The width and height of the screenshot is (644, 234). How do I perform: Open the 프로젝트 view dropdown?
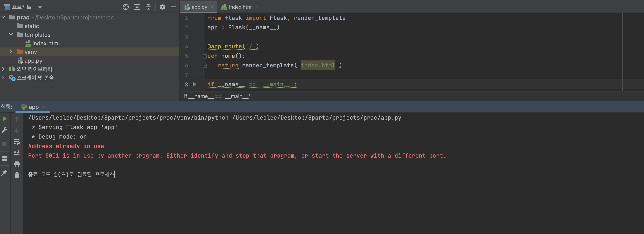pyautogui.click(x=40, y=7)
